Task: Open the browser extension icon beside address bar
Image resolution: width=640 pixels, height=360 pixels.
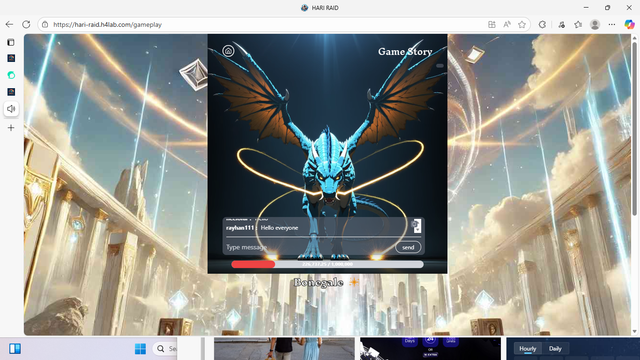Action: pos(542,24)
